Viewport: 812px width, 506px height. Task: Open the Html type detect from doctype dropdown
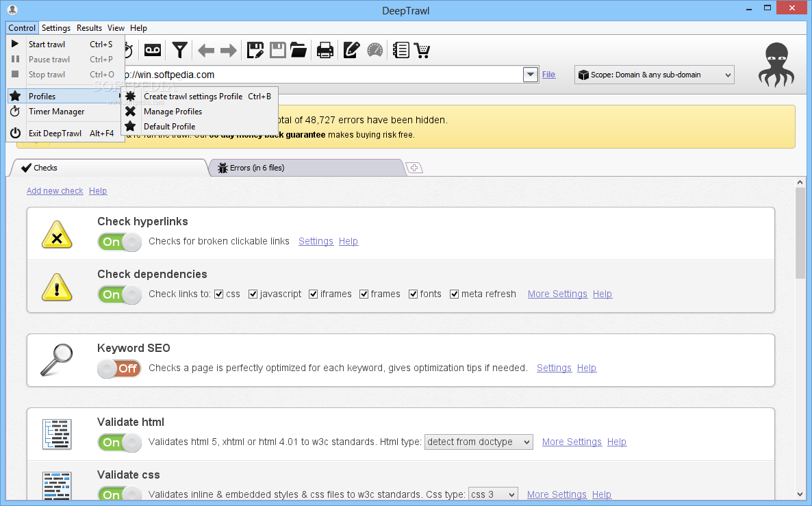[479, 442]
